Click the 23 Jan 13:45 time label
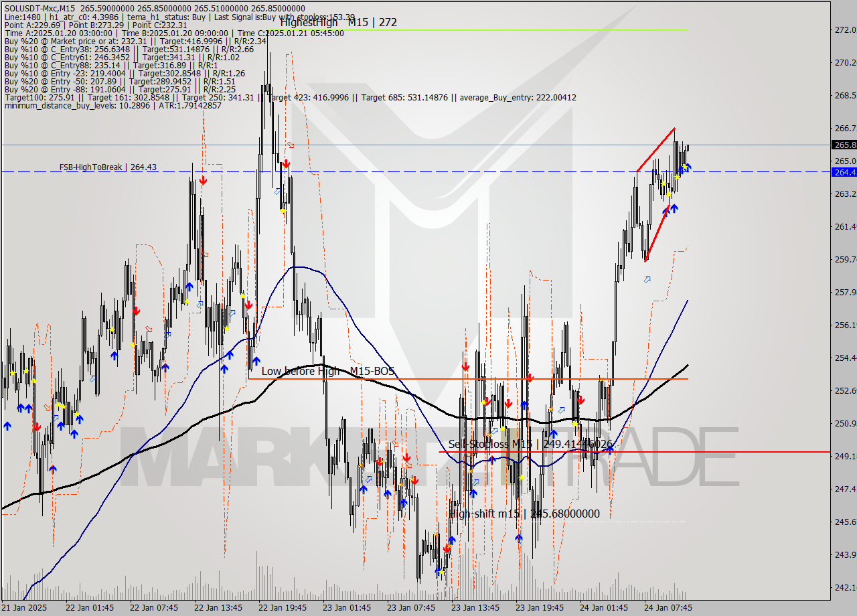Image resolution: width=857 pixels, height=616 pixels. [x=475, y=607]
